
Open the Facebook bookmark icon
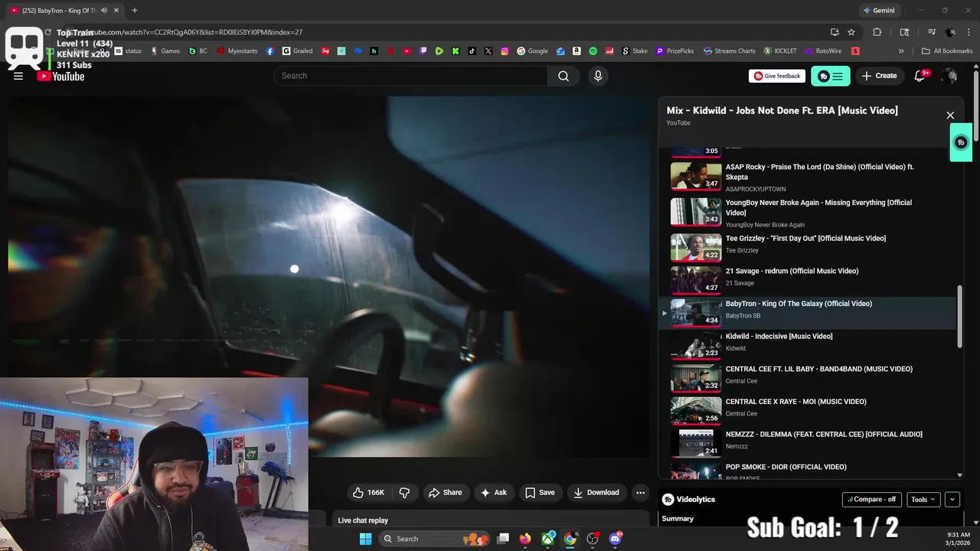coord(270,51)
